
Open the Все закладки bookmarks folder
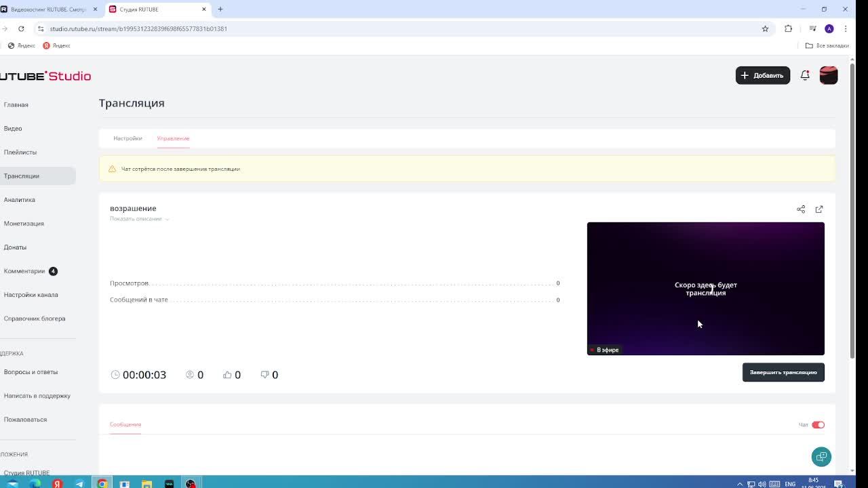pos(827,45)
